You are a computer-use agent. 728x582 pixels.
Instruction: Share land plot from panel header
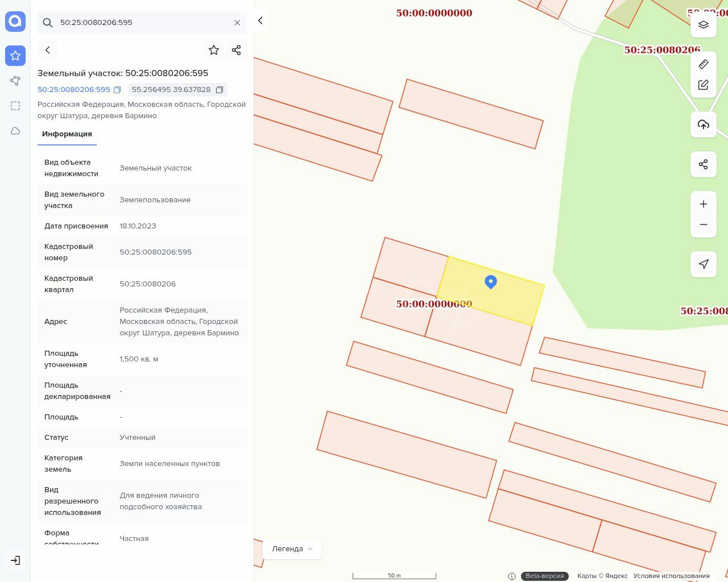point(237,50)
